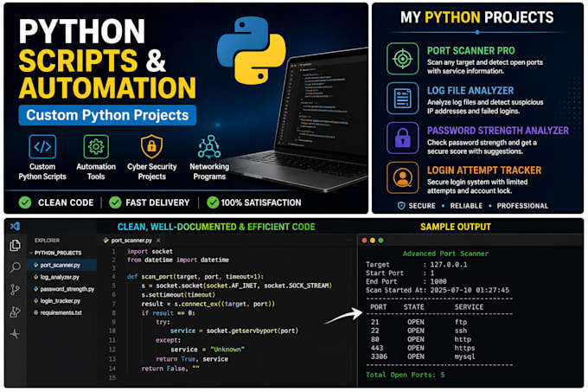Click the VS Code logo icon
588x392 pixels.
pyautogui.click(x=15, y=226)
